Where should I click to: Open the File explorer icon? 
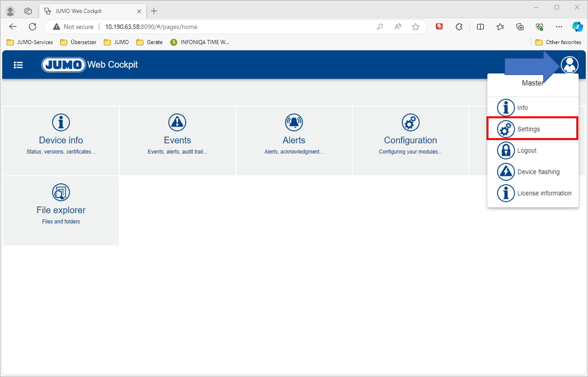[61, 192]
